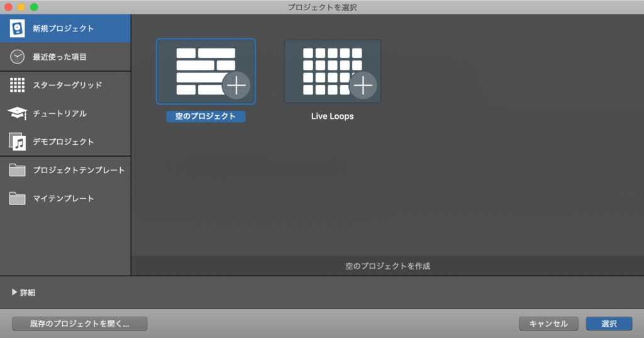Click the yellow minimize window button

[x=21, y=7]
